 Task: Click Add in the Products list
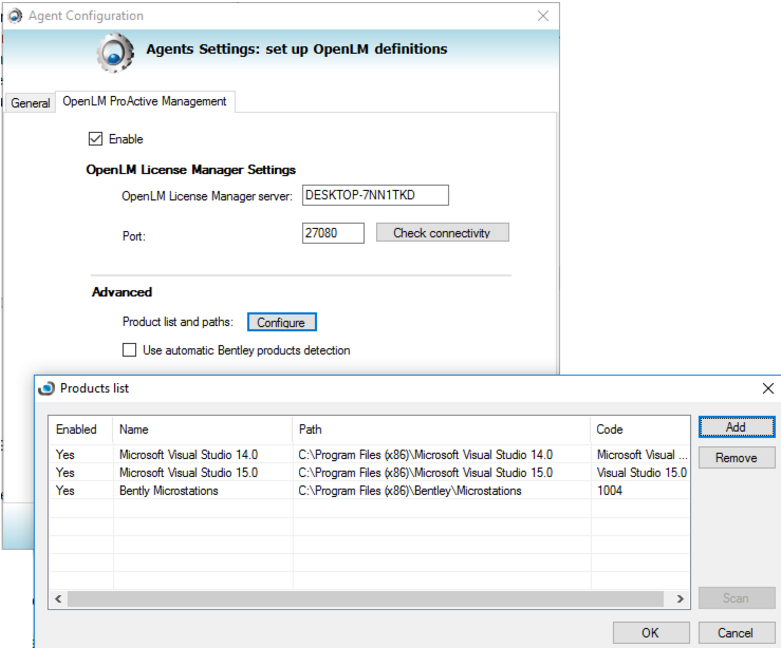(736, 427)
